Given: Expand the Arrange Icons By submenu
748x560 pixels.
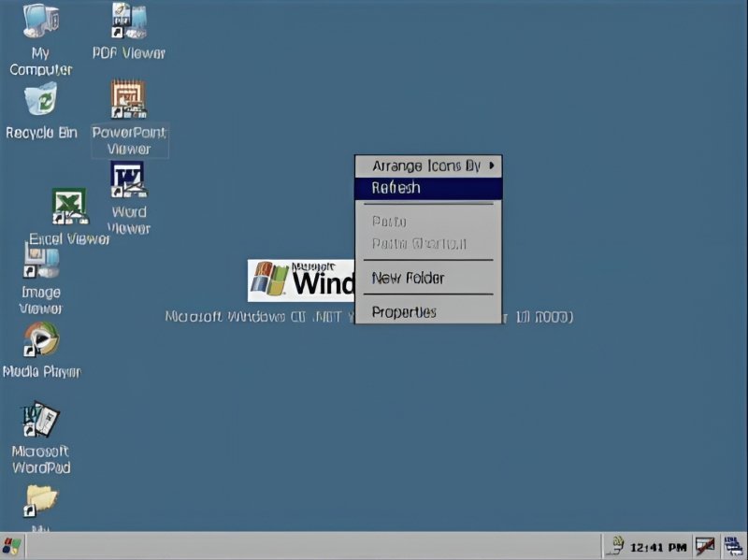Looking at the screenshot, I should pyautogui.click(x=428, y=166).
